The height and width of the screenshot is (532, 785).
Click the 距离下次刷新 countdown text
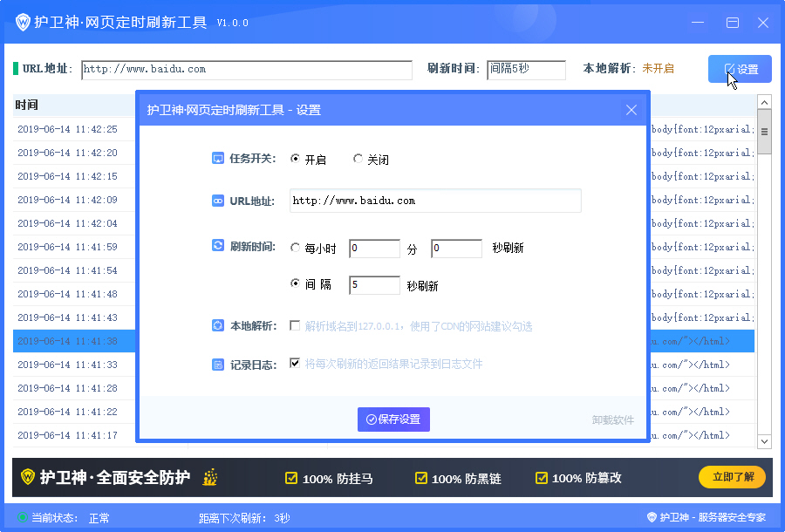point(244,518)
